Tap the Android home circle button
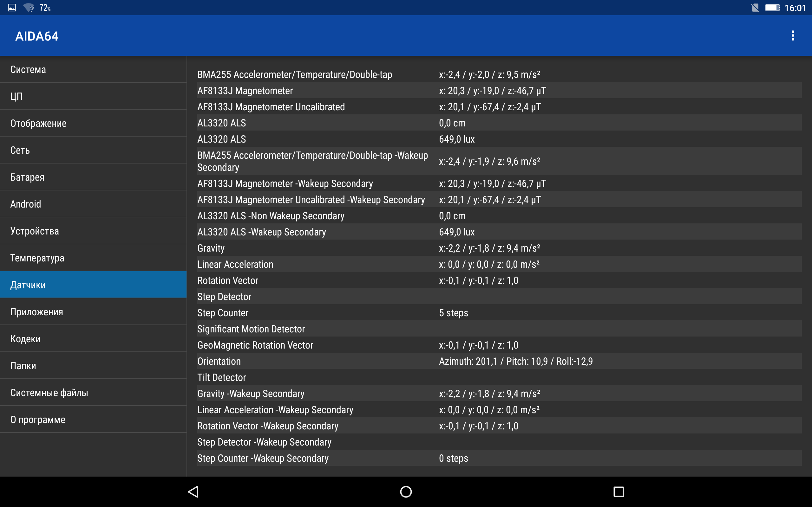 (406, 491)
